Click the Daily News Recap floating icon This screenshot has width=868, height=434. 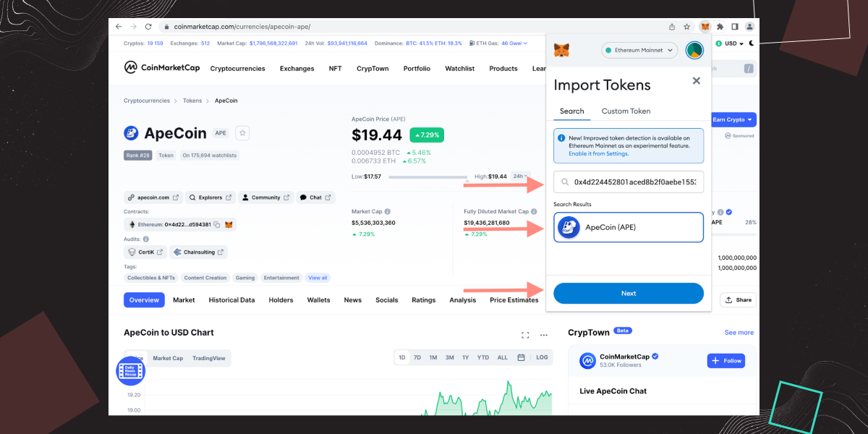(x=131, y=371)
